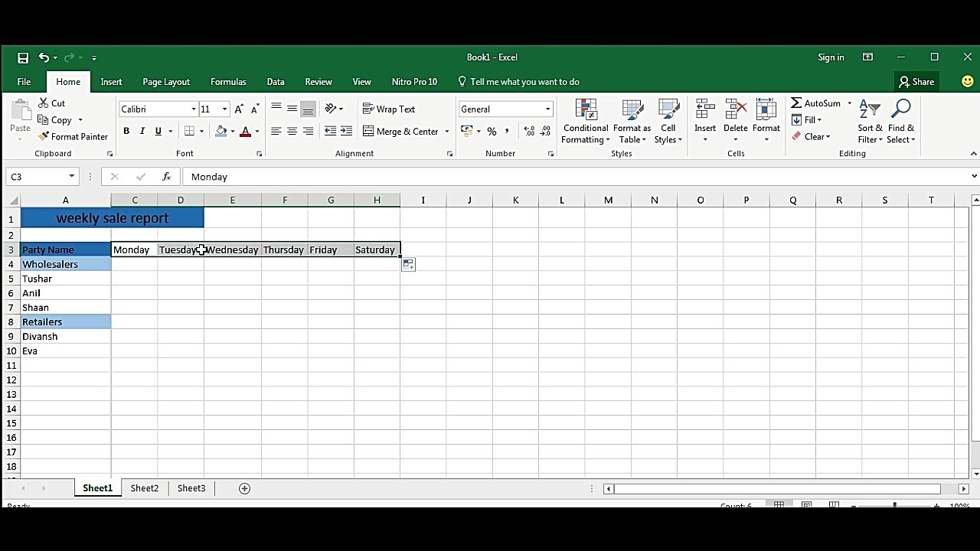Activate the Format Painter
This screenshot has height=551, width=980.
pyautogui.click(x=73, y=137)
